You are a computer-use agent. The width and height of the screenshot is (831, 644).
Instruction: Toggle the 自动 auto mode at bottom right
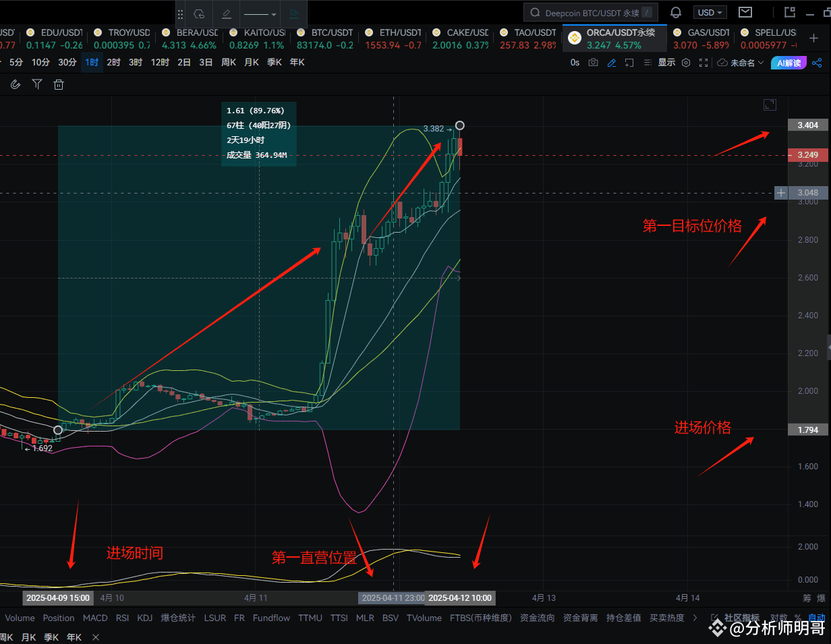(818, 618)
